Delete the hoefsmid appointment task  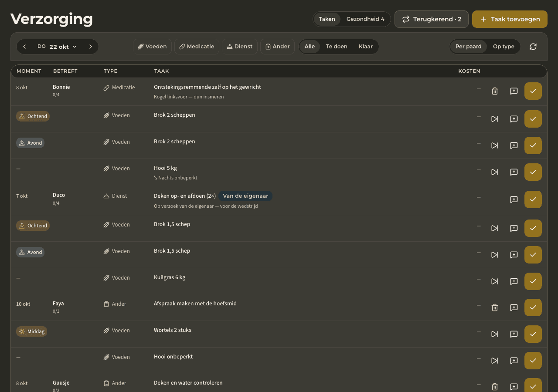[495, 308]
